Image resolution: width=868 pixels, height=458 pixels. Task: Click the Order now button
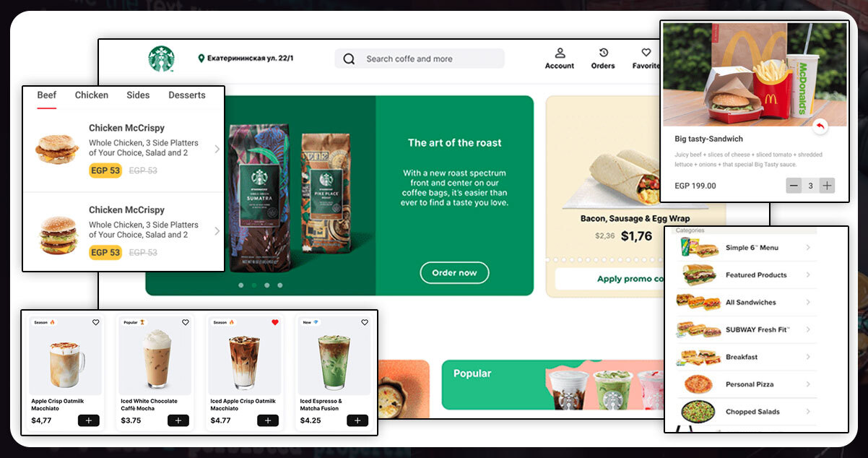pyautogui.click(x=454, y=273)
